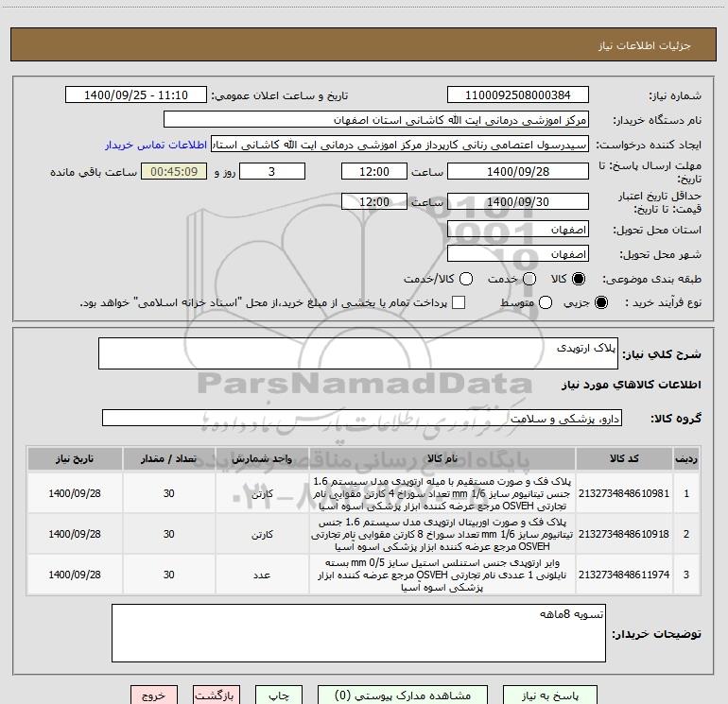Click product code 2132734848610918
Screen dimensions: 728x704
coord(624,534)
